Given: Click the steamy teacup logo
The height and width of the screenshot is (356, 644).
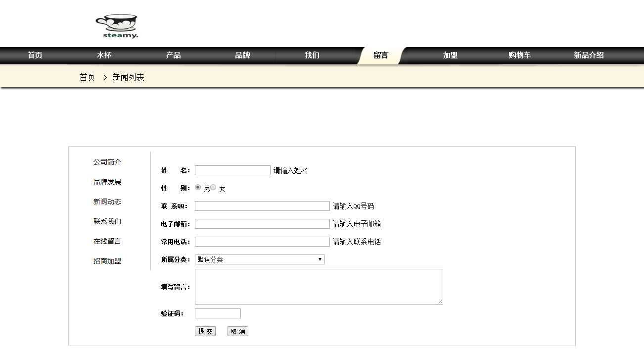Looking at the screenshot, I should tap(117, 26).
